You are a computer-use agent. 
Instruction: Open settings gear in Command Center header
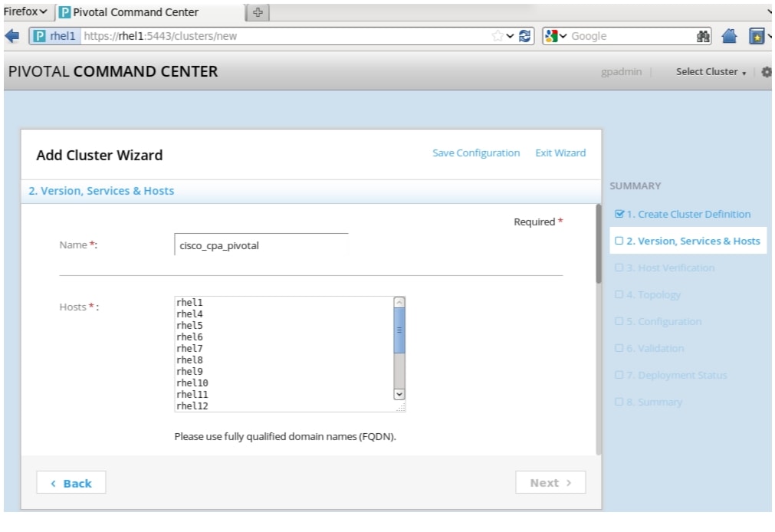766,72
